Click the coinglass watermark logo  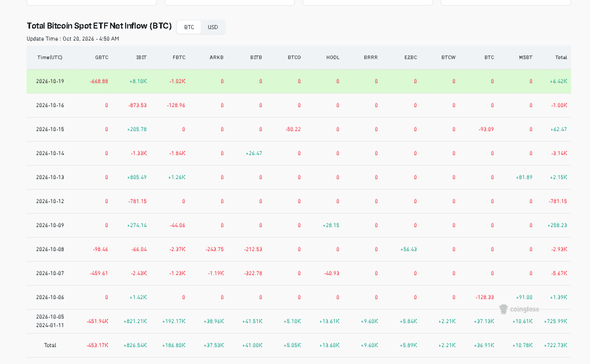[x=519, y=309]
